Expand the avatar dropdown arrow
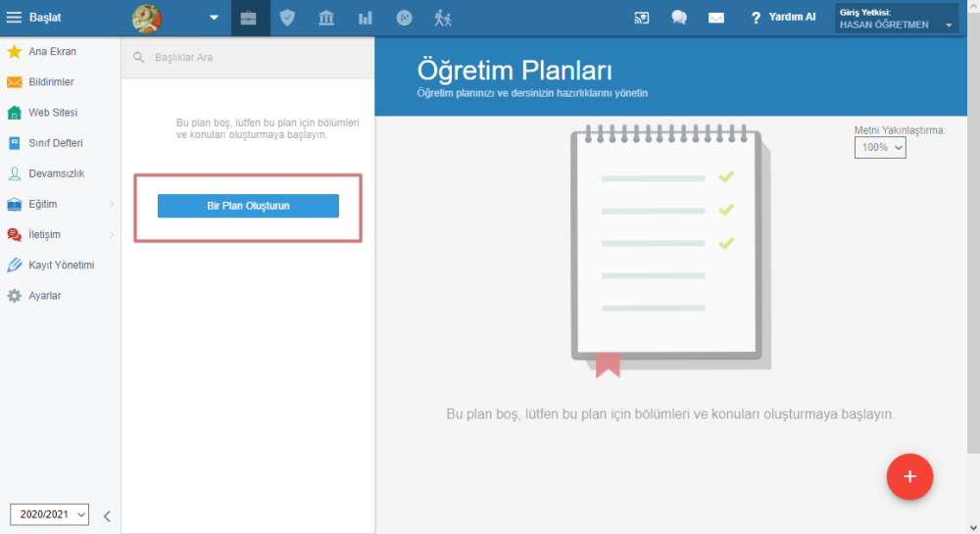 214,18
